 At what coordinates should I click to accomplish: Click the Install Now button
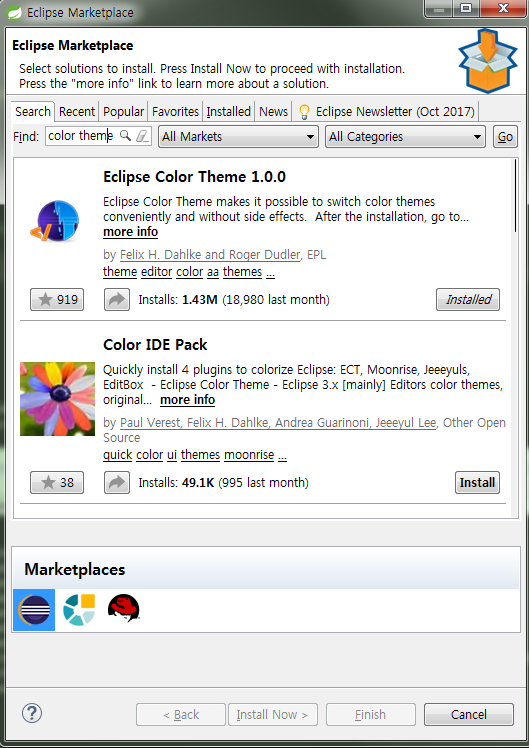(x=273, y=715)
